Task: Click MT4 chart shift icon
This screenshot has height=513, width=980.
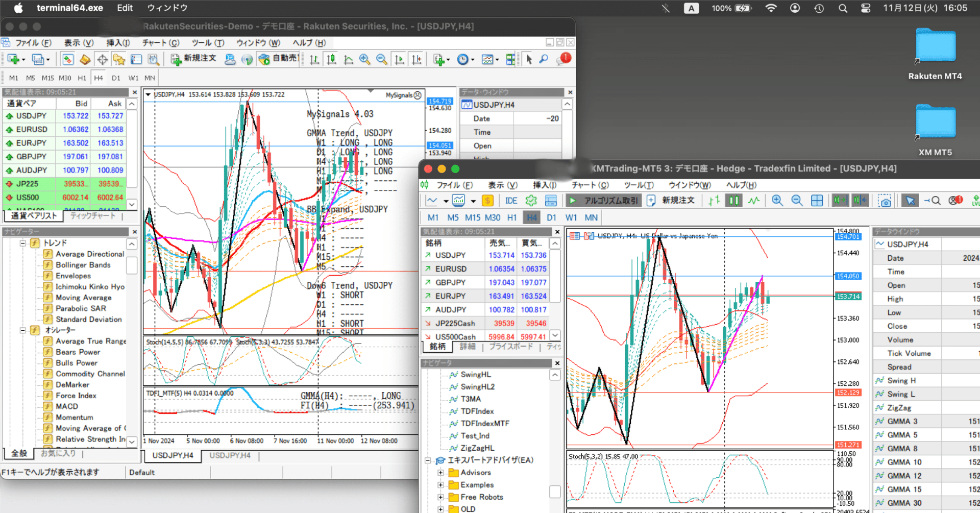Action: [x=416, y=59]
